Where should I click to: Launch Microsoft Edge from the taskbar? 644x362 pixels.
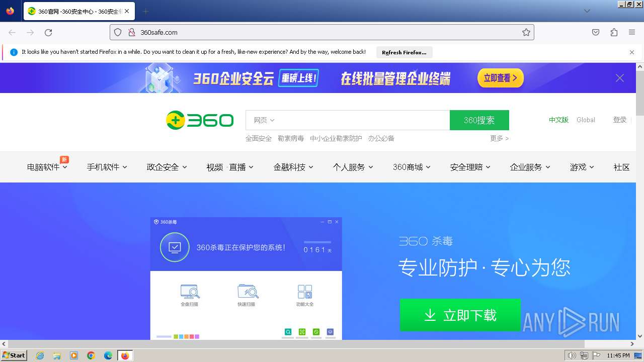point(108,355)
